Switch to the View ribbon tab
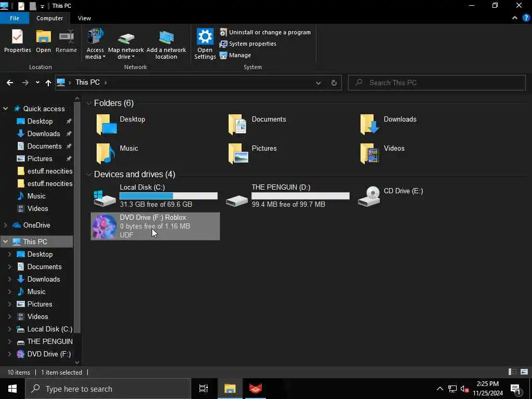Viewport: 532px width, 399px height. pos(84,18)
